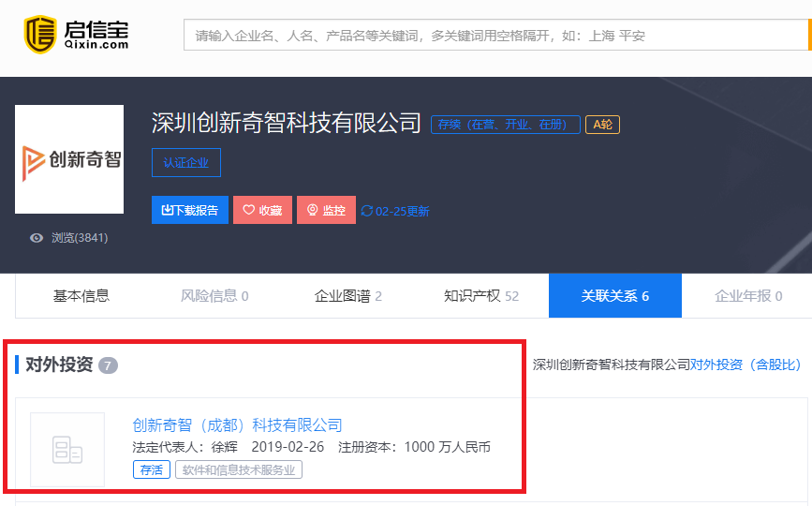The height and width of the screenshot is (506, 812).
Task: Click the 对外投资 count badge 7
Action: (108, 365)
